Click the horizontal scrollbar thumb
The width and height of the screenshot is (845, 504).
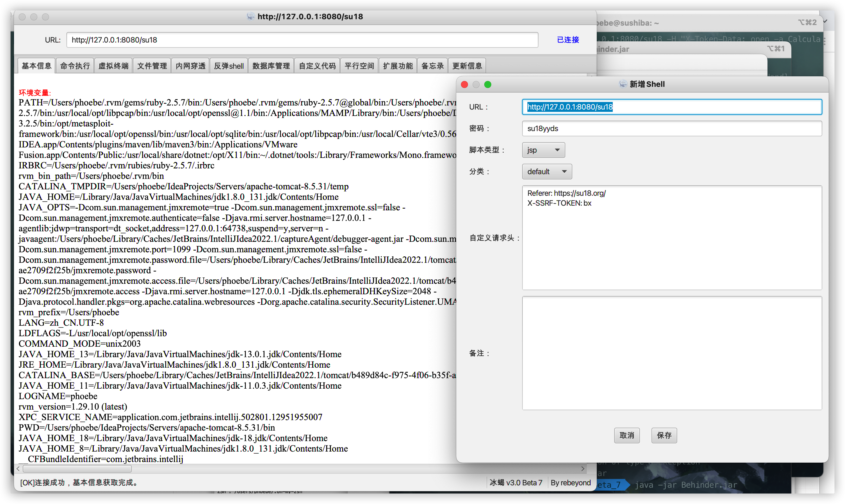point(77,469)
